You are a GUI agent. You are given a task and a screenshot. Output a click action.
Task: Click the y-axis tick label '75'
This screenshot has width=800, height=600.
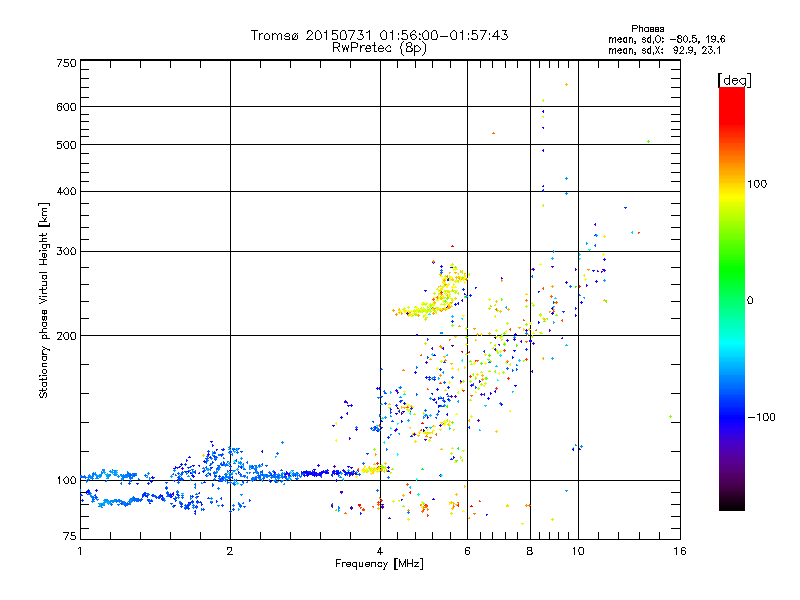pos(70,536)
